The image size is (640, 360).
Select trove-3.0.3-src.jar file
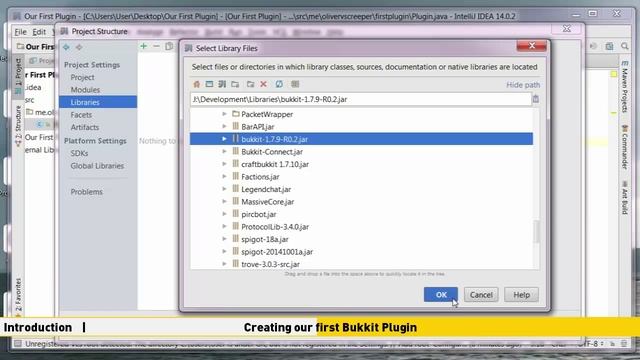click(270, 264)
